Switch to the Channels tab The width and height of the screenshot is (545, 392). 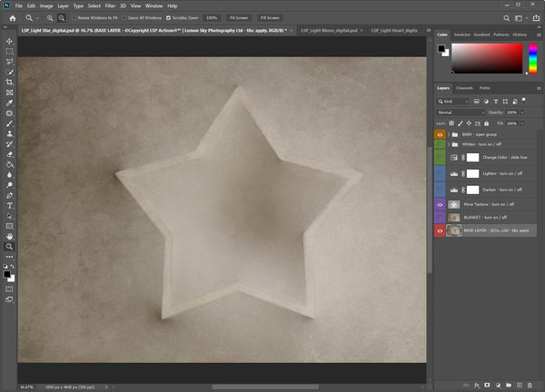point(464,88)
